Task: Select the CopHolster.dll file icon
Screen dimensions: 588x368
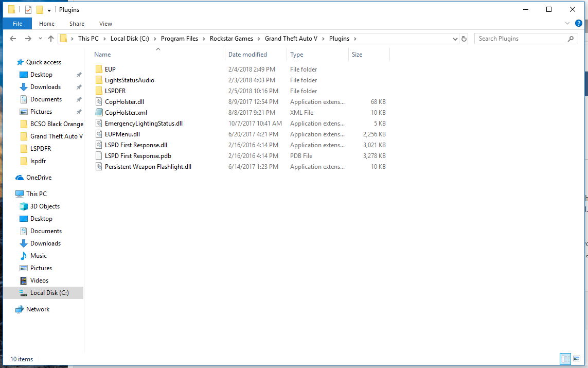Action: pos(99,102)
